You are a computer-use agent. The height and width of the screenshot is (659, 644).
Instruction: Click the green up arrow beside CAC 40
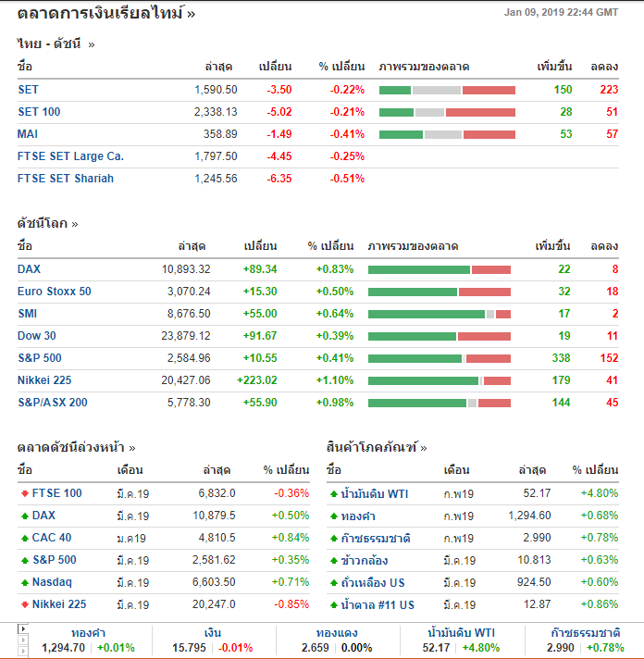pos(25,538)
